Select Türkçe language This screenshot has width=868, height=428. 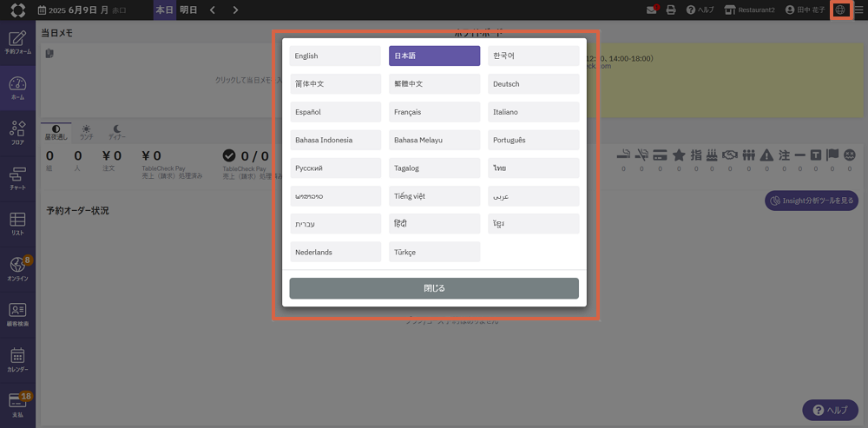point(435,252)
